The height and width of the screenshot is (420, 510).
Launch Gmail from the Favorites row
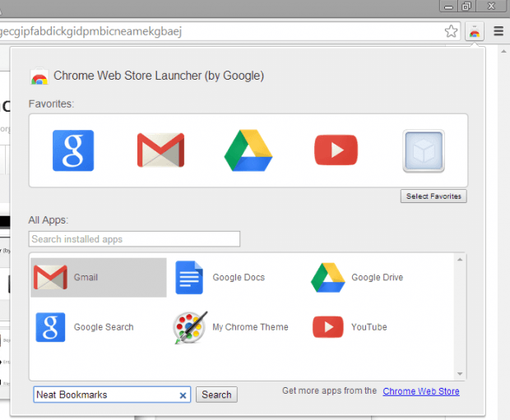(x=160, y=150)
